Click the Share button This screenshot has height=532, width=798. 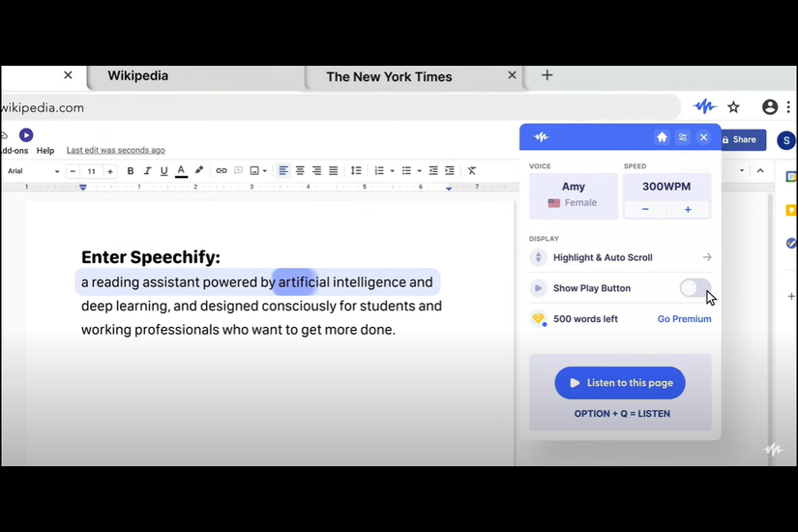click(x=742, y=139)
